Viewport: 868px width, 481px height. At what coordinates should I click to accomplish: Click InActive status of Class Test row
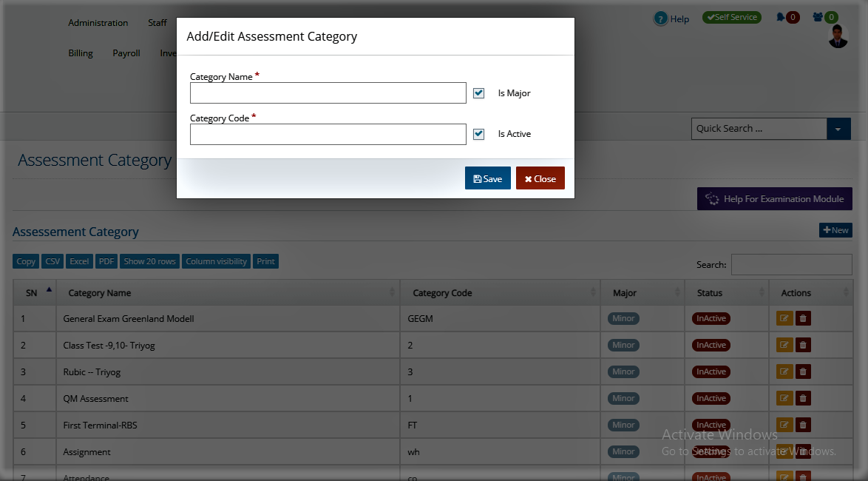click(711, 346)
